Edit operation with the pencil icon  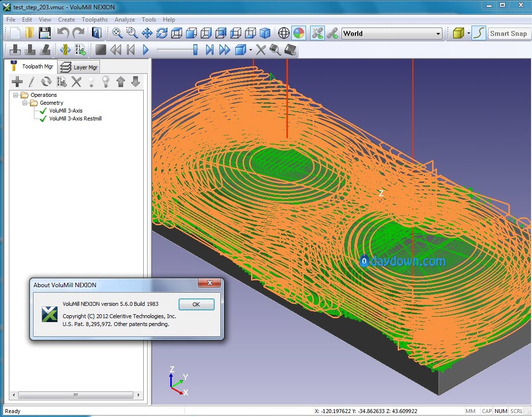pyautogui.click(x=31, y=82)
